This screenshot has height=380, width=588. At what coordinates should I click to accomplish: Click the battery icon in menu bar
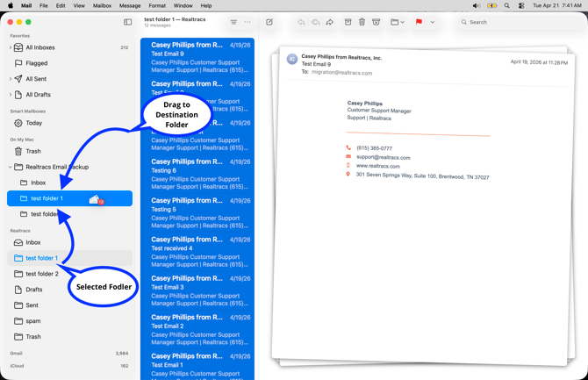point(492,5)
